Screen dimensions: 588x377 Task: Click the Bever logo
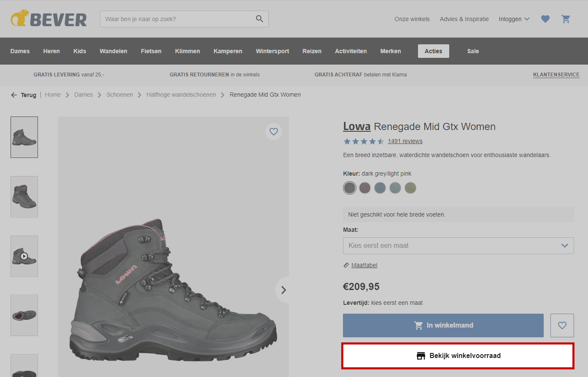(49, 19)
